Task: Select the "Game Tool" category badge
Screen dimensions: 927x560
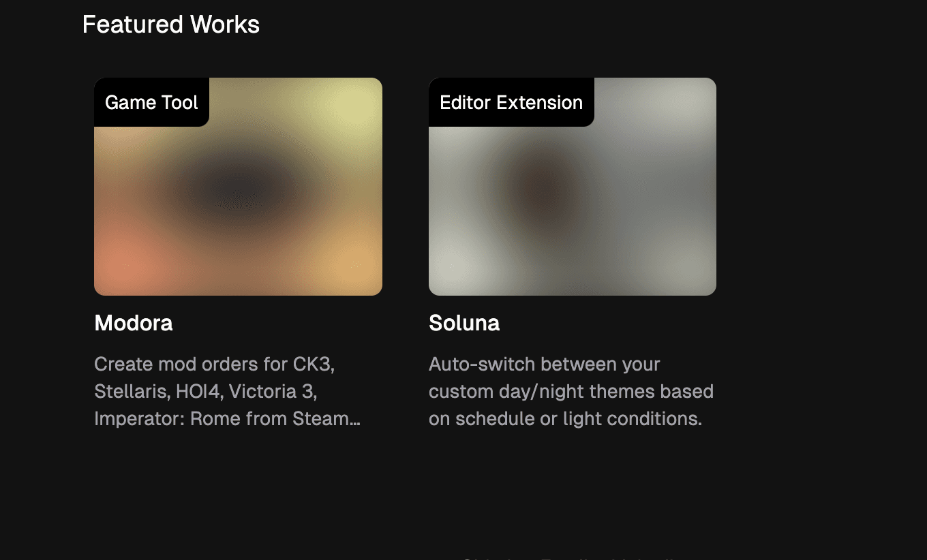Action: [x=151, y=102]
